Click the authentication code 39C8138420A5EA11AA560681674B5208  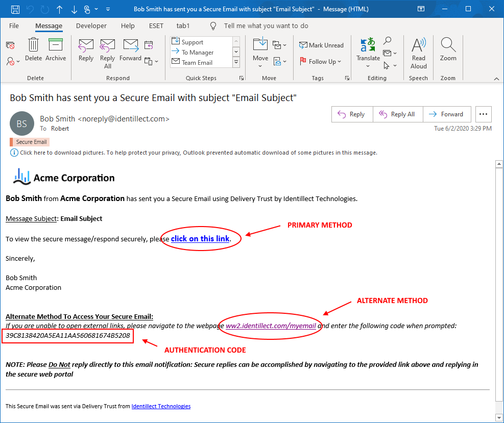point(68,336)
